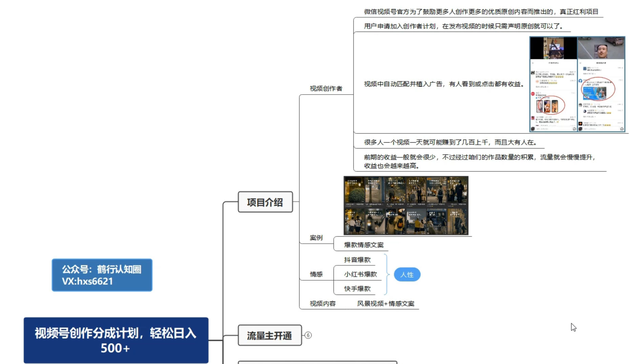Select the 风景视频+情感文案 node
Image resolution: width=633 pixels, height=364 pixels.
385,304
